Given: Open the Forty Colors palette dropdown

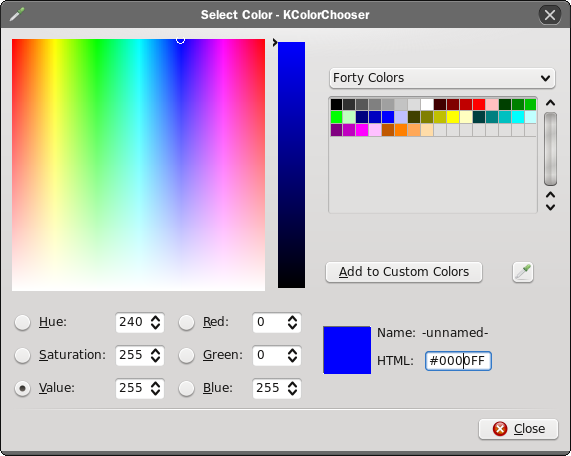Looking at the screenshot, I should (x=442, y=78).
